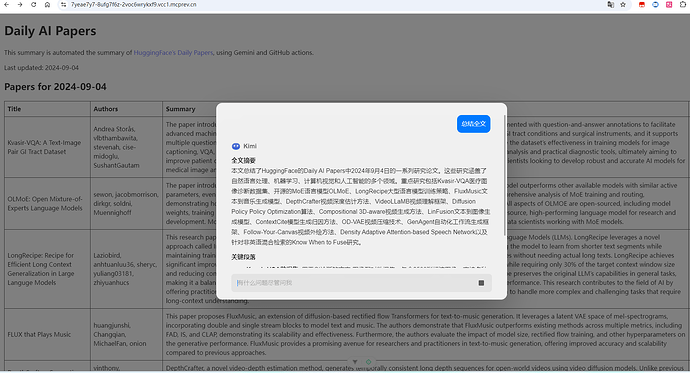Open the translate page icon in address bar
690x373 pixels.
(x=610, y=4)
